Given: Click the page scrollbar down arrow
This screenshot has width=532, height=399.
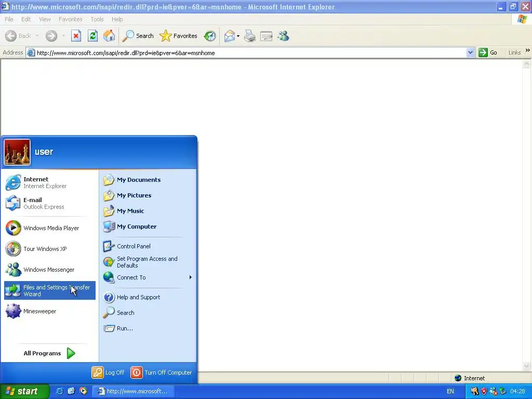Looking at the screenshot, I should click(527, 366).
